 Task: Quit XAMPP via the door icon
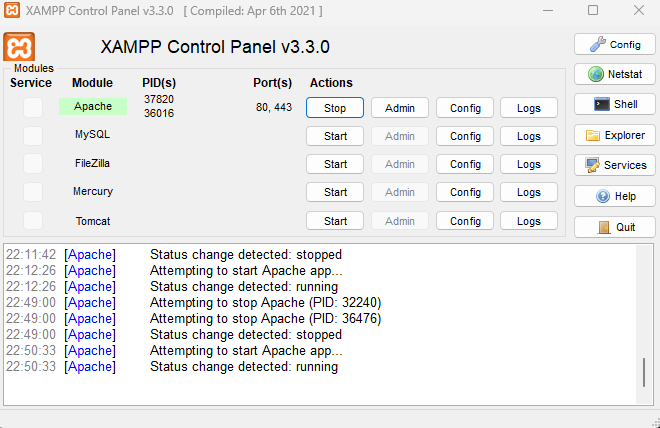[615, 227]
